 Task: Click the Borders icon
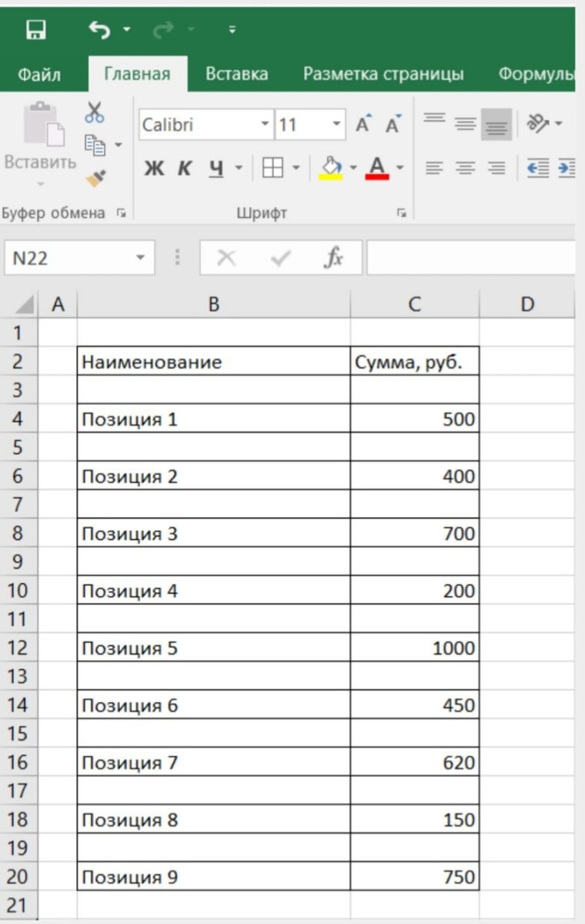[272, 168]
